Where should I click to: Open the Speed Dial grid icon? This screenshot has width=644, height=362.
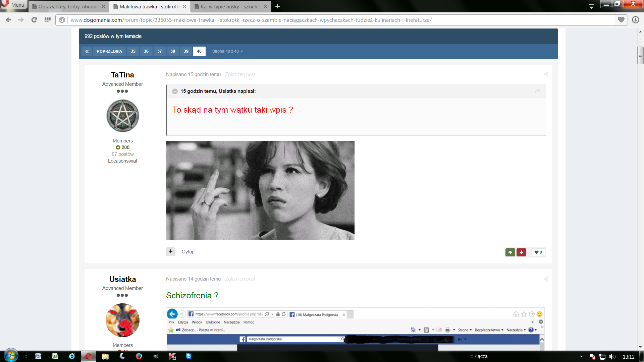(48, 20)
